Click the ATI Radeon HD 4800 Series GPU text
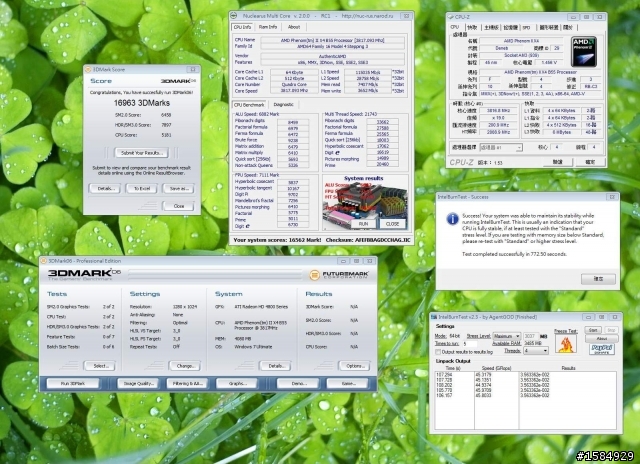 tap(261, 306)
